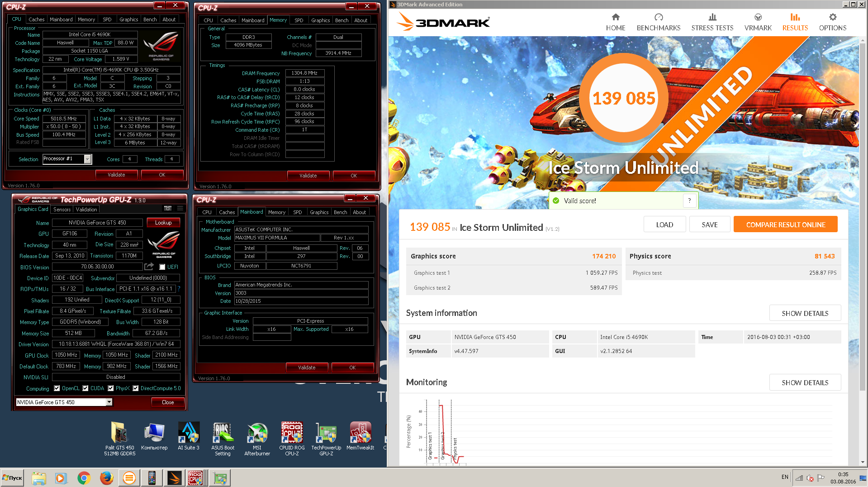Click the 3DMark logo

[443, 22]
